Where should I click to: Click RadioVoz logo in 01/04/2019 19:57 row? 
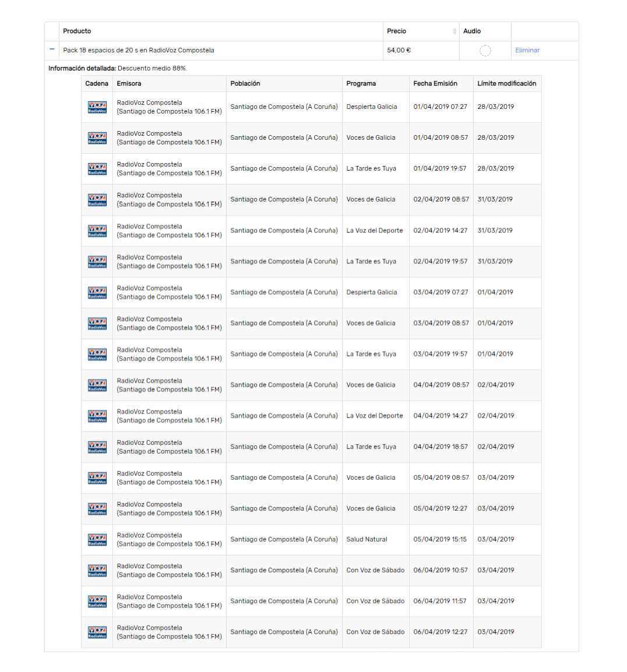point(97,169)
